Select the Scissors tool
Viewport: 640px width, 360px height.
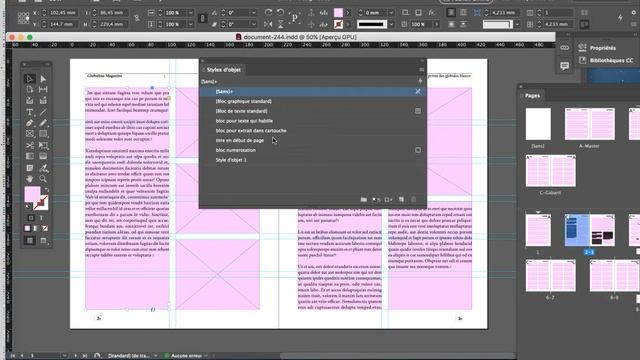click(x=30, y=145)
